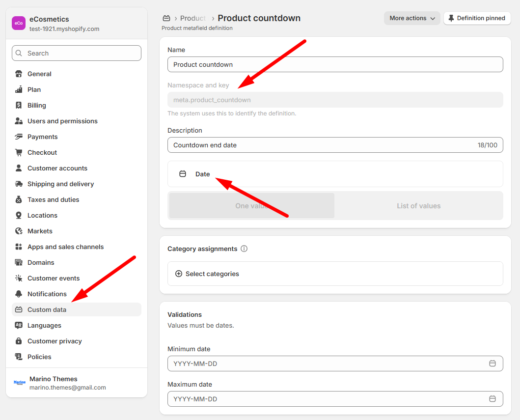
Task: Edit the Description input field
Action: [x=335, y=145]
